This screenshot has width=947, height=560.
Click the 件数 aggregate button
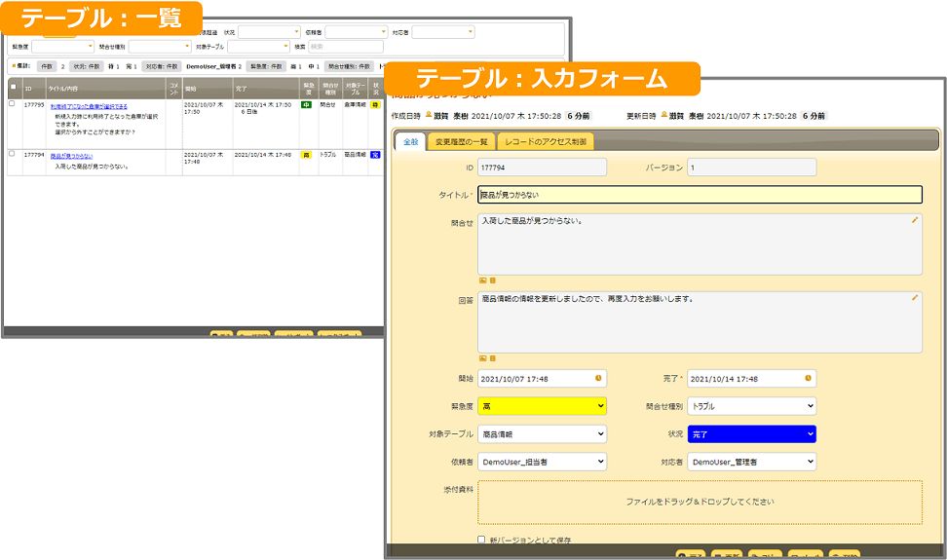pos(47,66)
